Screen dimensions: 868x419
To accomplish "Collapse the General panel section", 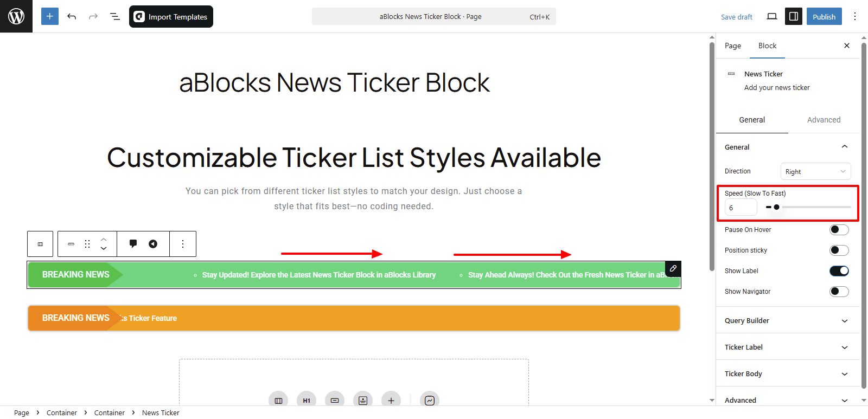I will pyautogui.click(x=788, y=147).
